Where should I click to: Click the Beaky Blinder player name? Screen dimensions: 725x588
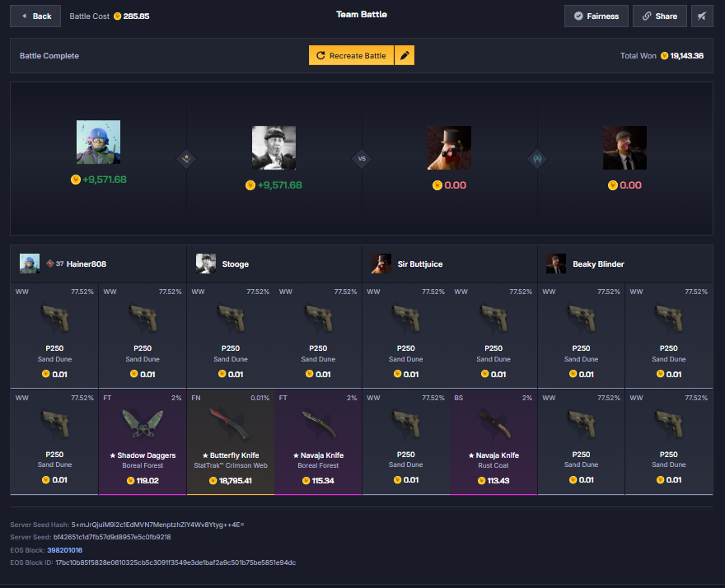click(x=598, y=264)
